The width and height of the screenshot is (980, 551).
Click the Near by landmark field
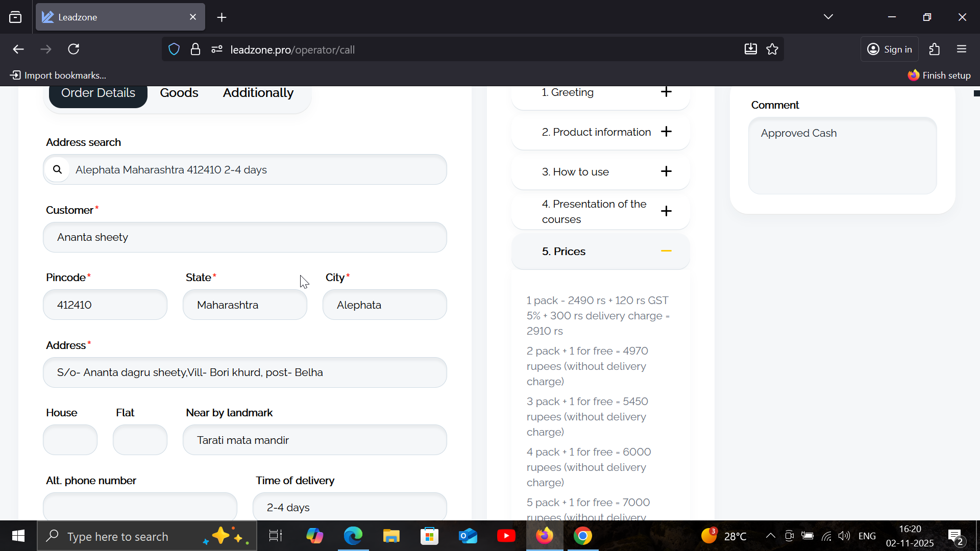click(314, 440)
